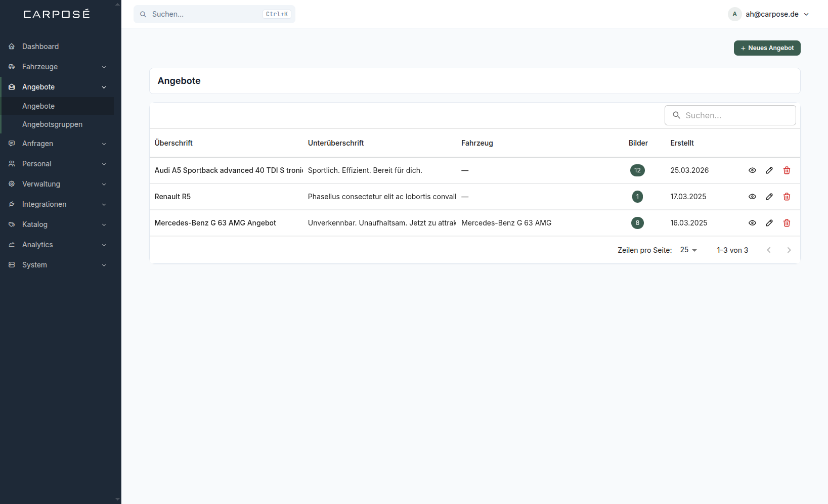Sort by the Überschrift column header
The image size is (828, 504).
click(173, 143)
